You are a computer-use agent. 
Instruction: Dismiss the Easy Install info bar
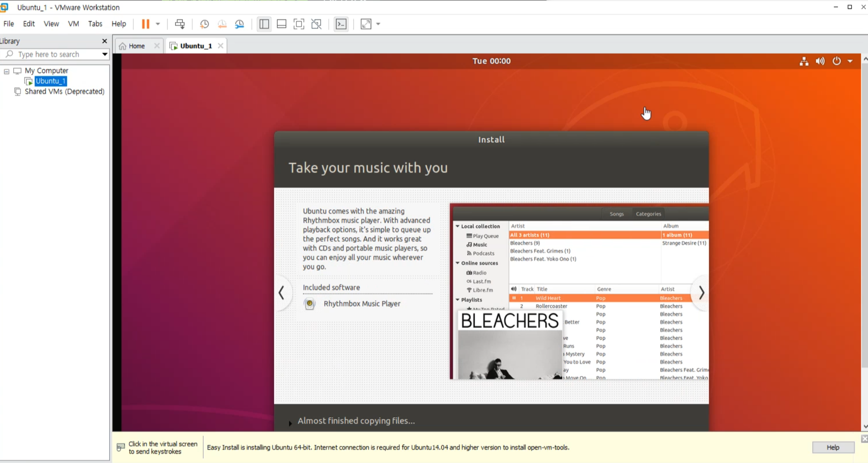(x=864, y=439)
